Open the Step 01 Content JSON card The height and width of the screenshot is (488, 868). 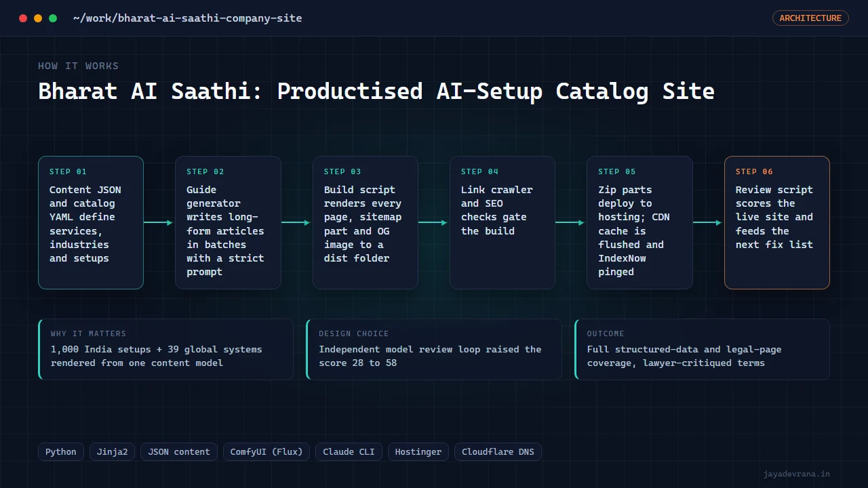(x=91, y=222)
